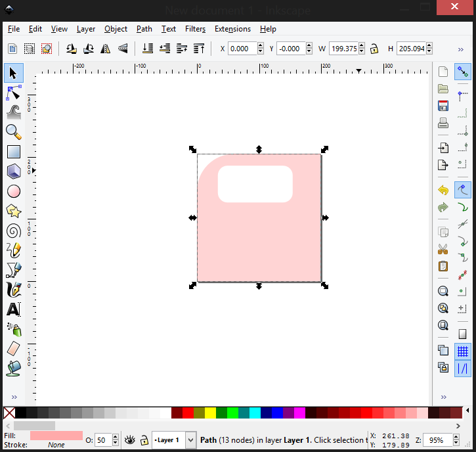Toggle Layer 1 lock icon
Viewport: 476px width, 452px height.
(144, 440)
